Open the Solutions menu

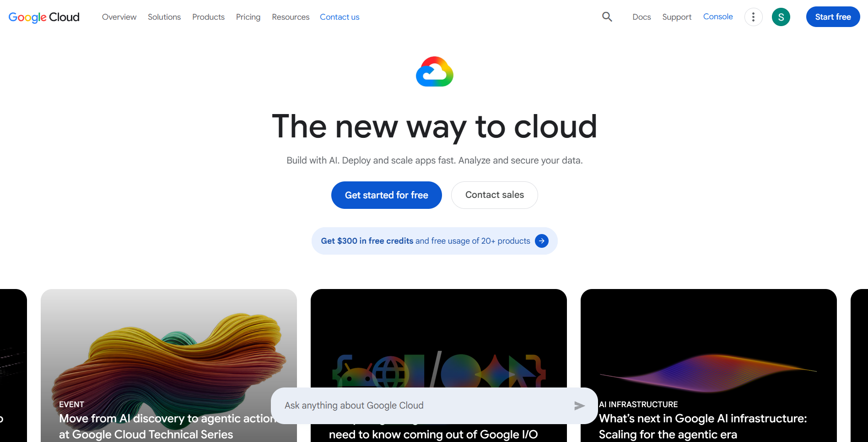[164, 17]
